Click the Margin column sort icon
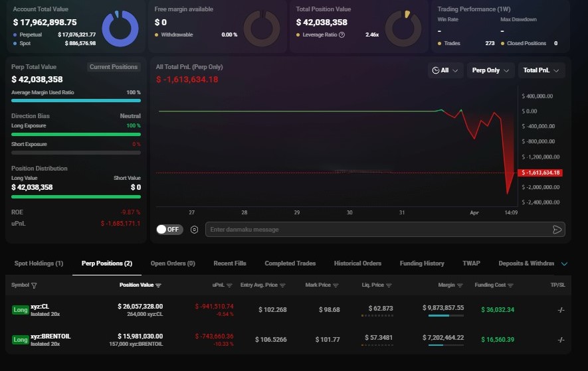 (460, 285)
